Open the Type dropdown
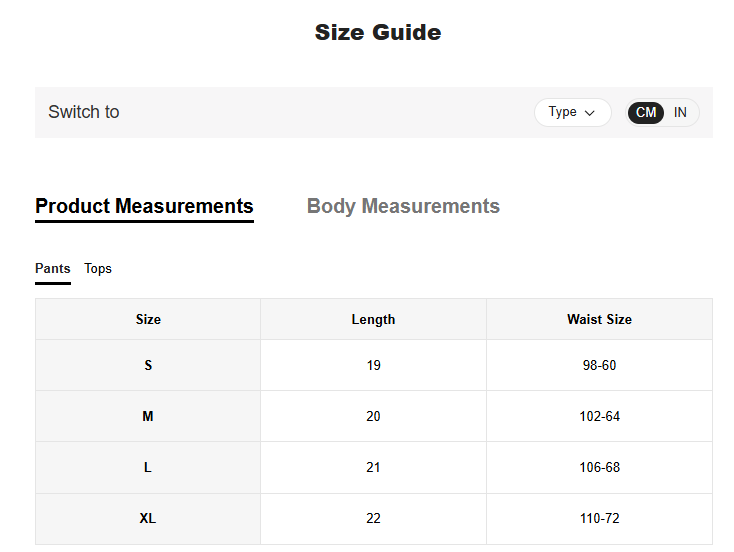 [571, 112]
